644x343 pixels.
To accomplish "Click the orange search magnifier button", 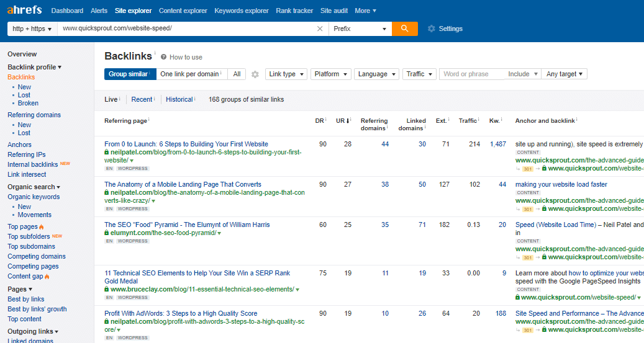I will click(404, 29).
